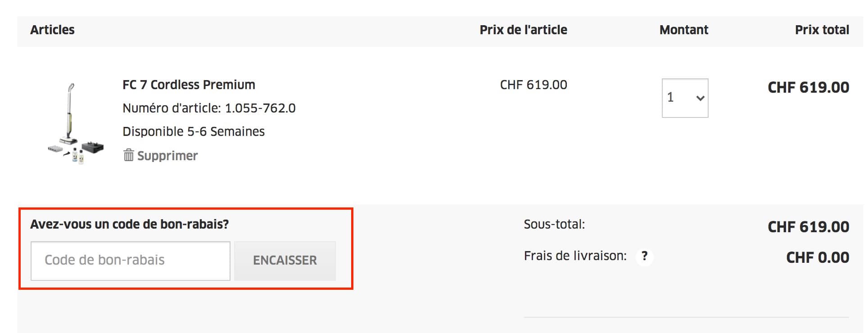Screen dimensions: 868x333
Task: Click the Prix de l'article header
Action: pyautogui.click(x=523, y=30)
